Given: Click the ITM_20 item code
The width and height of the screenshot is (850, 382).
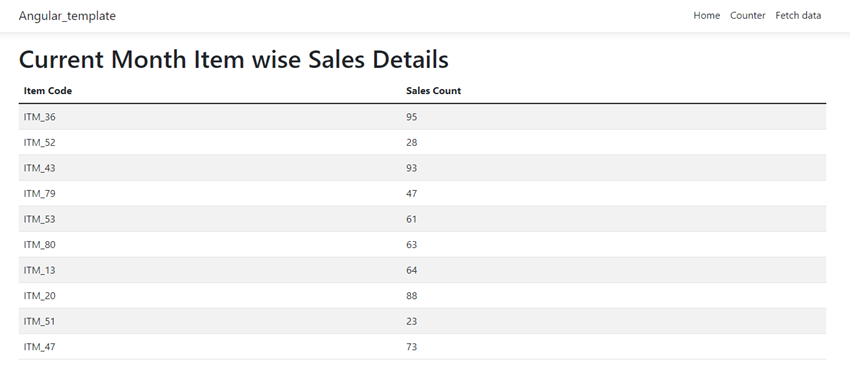Looking at the screenshot, I should tap(40, 295).
